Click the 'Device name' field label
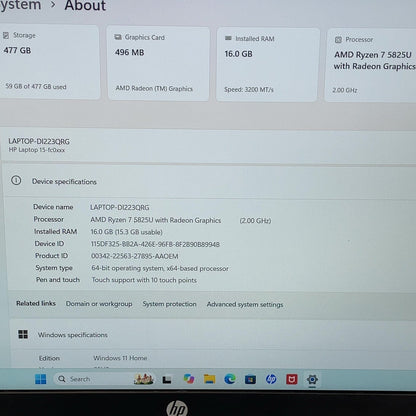Screen dimensions: 416x416 (x=53, y=207)
